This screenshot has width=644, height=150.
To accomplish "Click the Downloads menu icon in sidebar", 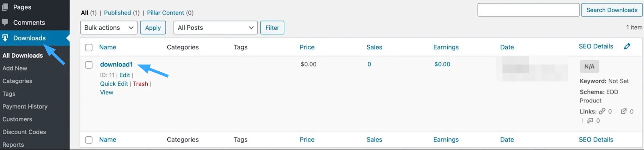I will pyautogui.click(x=5, y=38).
